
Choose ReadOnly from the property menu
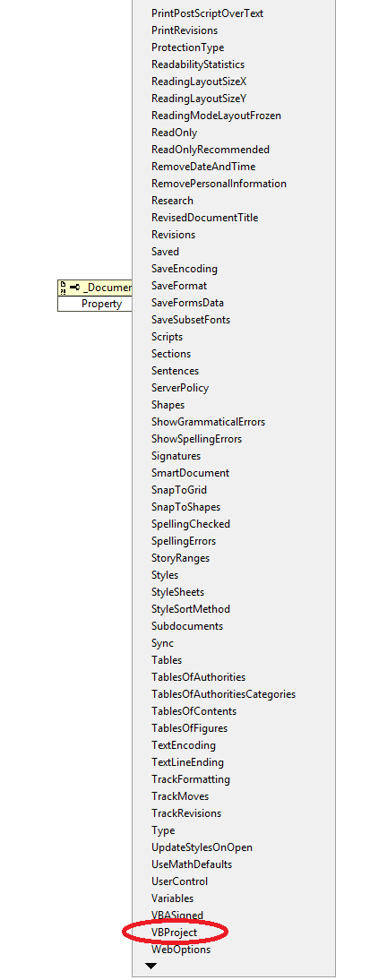click(x=175, y=133)
